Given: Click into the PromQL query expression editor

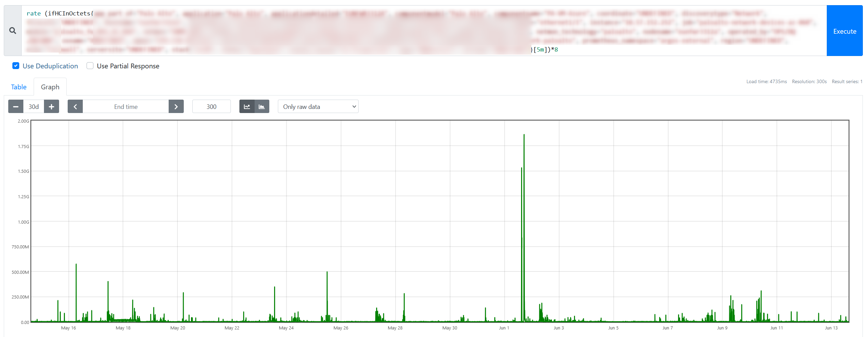Looking at the screenshot, I should (x=424, y=31).
